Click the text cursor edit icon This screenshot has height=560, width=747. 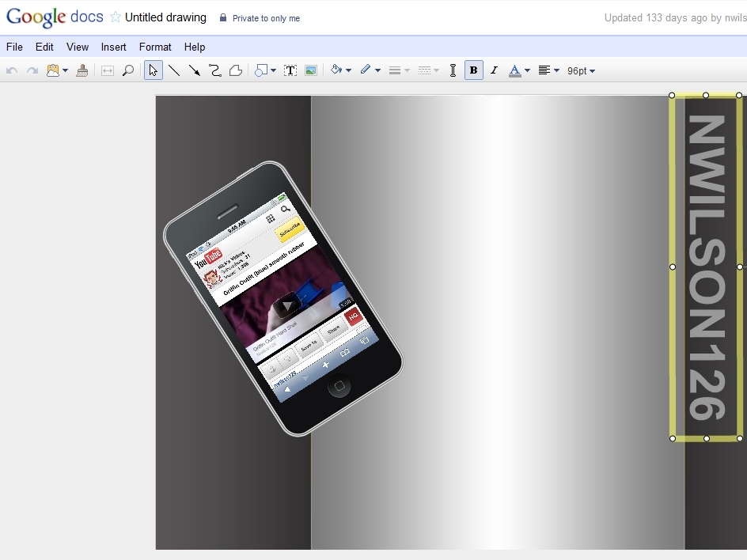(453, 70)
